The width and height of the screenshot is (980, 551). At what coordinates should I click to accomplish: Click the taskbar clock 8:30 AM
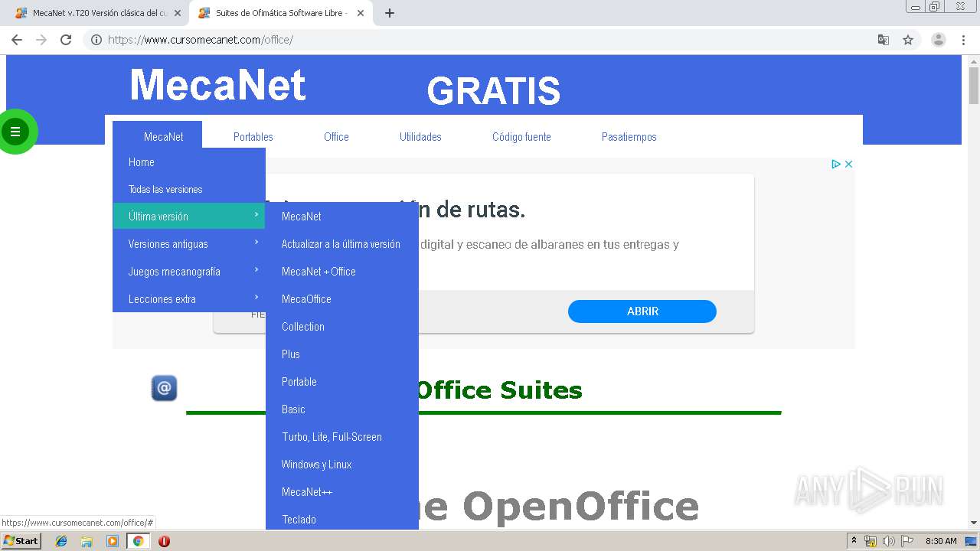941,541
